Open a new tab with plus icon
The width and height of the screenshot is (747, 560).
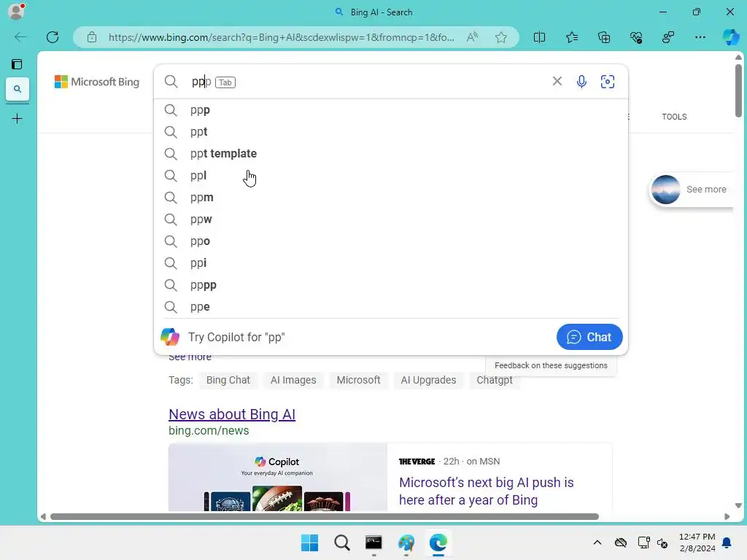(x=18, y=119)
